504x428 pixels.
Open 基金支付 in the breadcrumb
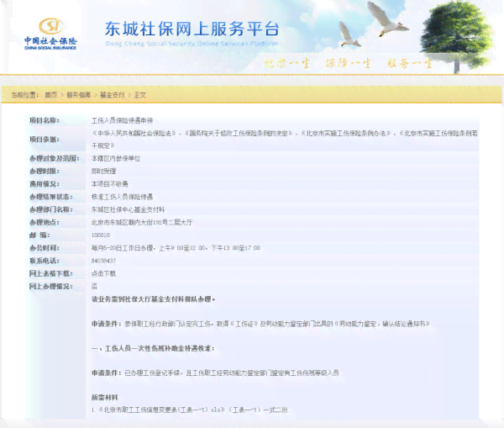(113, 95)
